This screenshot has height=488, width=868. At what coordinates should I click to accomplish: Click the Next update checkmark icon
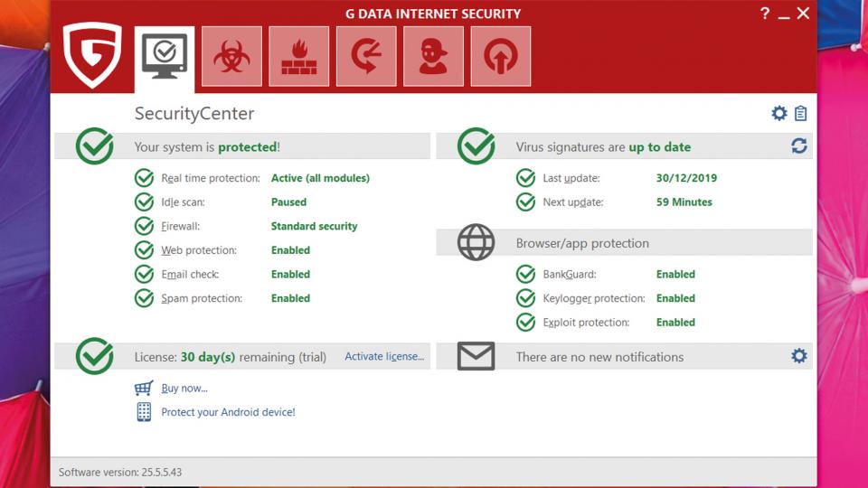(526, 202)
